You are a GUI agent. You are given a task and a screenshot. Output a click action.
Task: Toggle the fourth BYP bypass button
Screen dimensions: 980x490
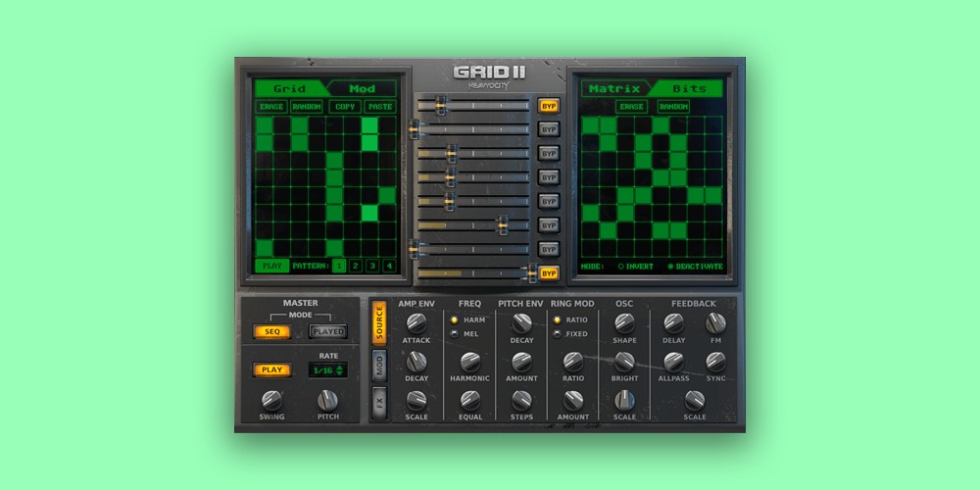click(x=549, y=177)
